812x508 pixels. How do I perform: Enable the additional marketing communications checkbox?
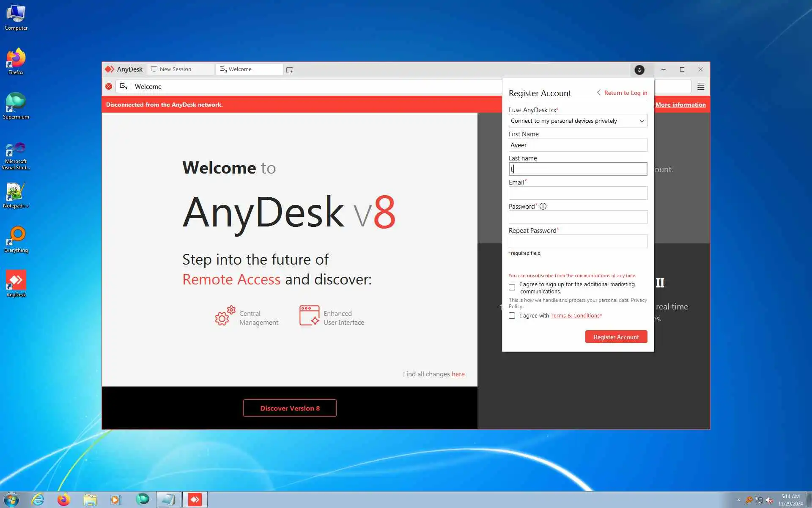click(x=512, y=287)
